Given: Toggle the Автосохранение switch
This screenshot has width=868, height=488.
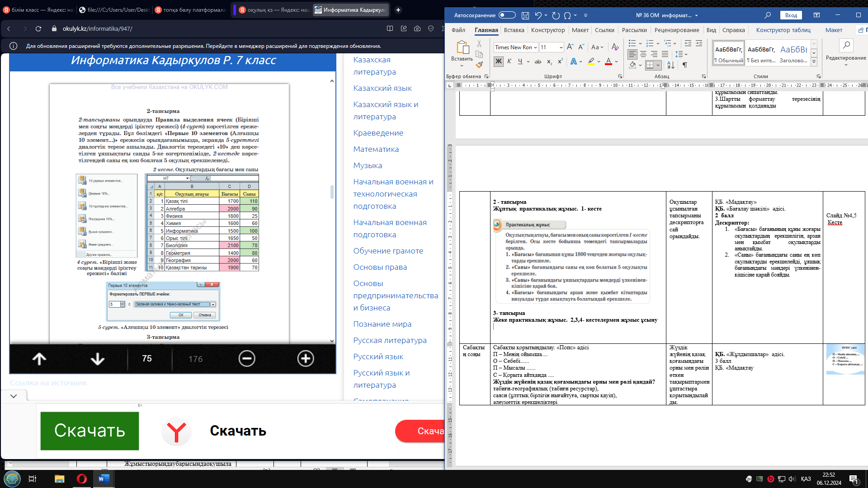Looking at the screenshot, I should pos(507,15).
